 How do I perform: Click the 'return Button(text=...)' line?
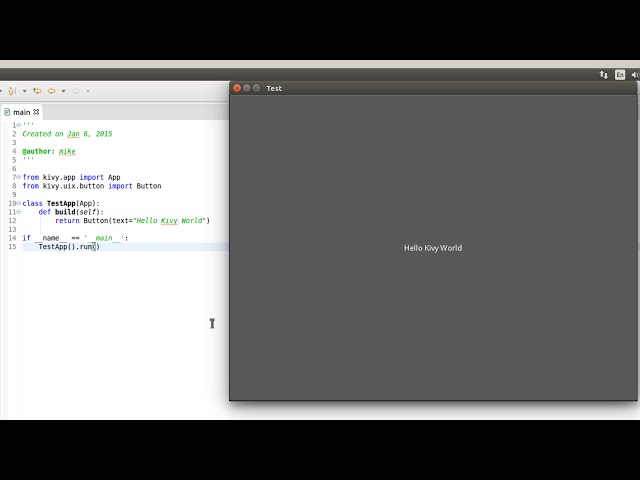click(x=132, y=220)
